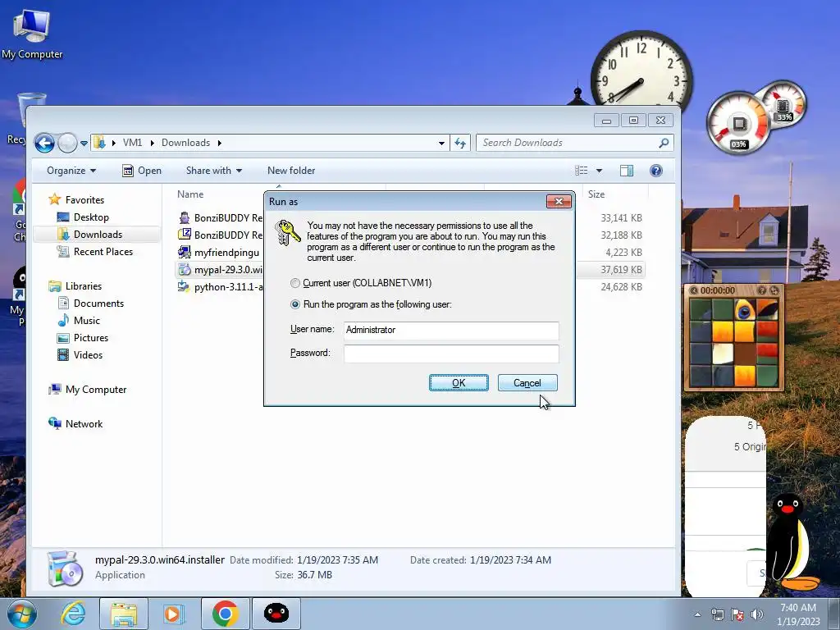Open Google Chrome from taskbar
Viewport: 840px width, 630px height.
tap(225, 614)
